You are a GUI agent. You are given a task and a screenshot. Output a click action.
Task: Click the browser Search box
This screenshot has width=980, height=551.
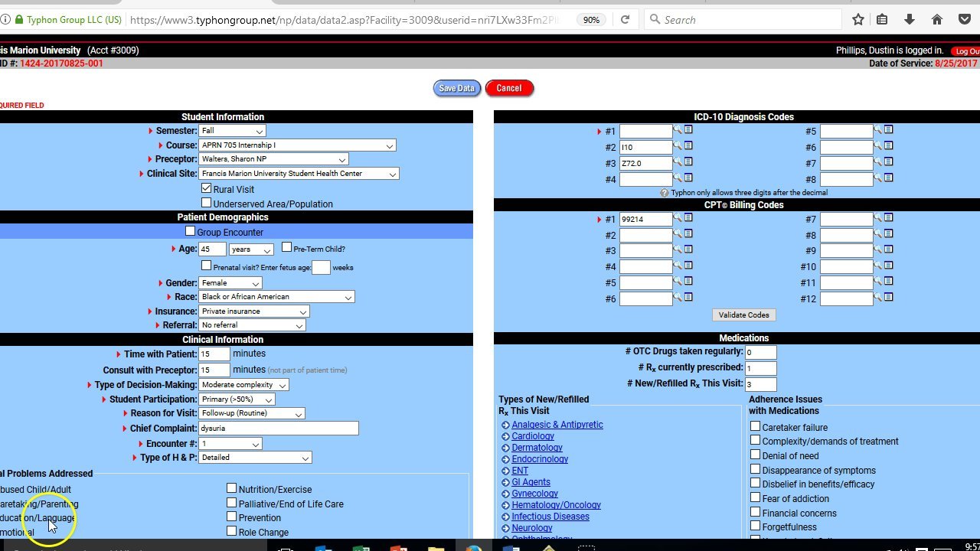(x=743, y=19)
